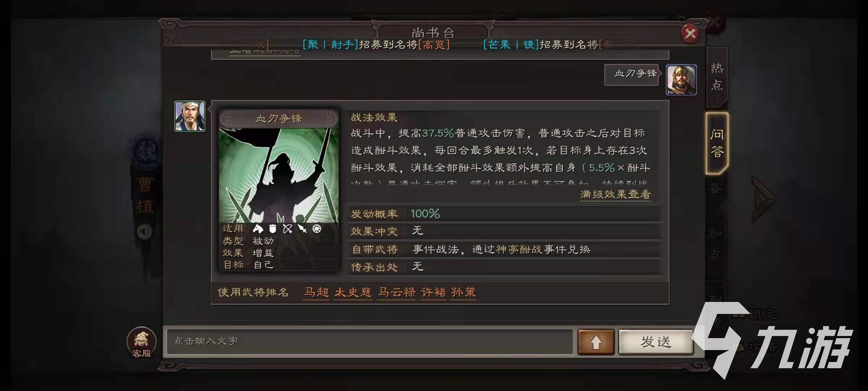
Task: Switch to the 问答 side tab
Action: pyautogui.click(x=717, y=143)
